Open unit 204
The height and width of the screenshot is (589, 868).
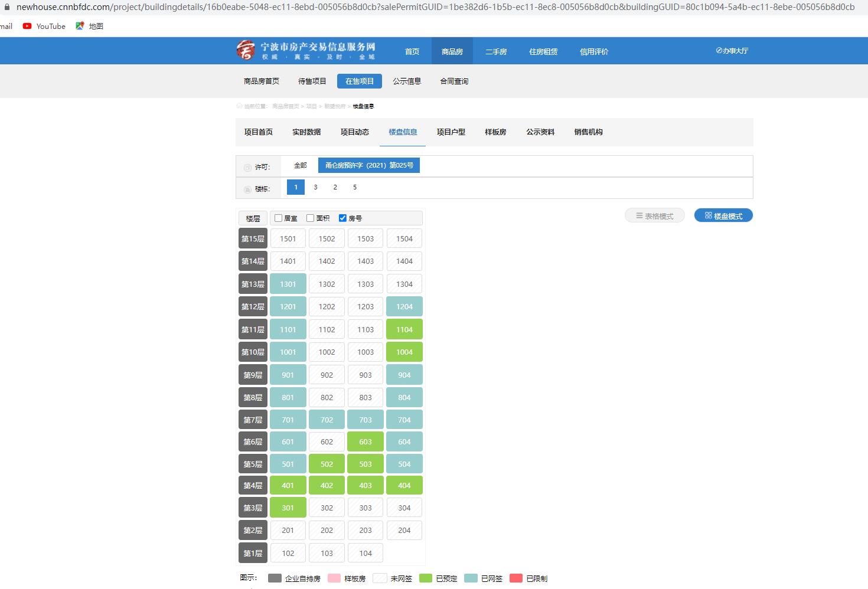pyautogui.click(x=404, y=530)
